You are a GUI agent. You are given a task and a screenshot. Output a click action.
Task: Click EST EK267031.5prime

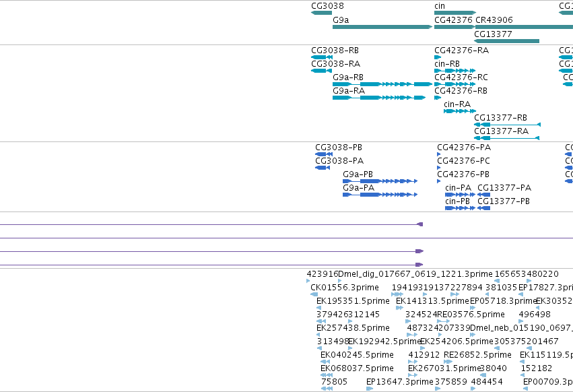click(x=413, y=375)
